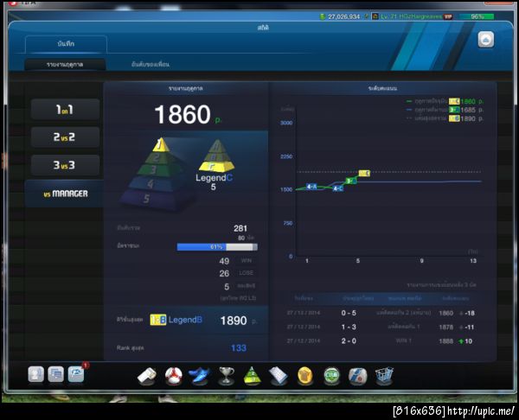Open the whistle icon in bottom bar
This screenshot has width=519, height=420.
pos(147,376)
